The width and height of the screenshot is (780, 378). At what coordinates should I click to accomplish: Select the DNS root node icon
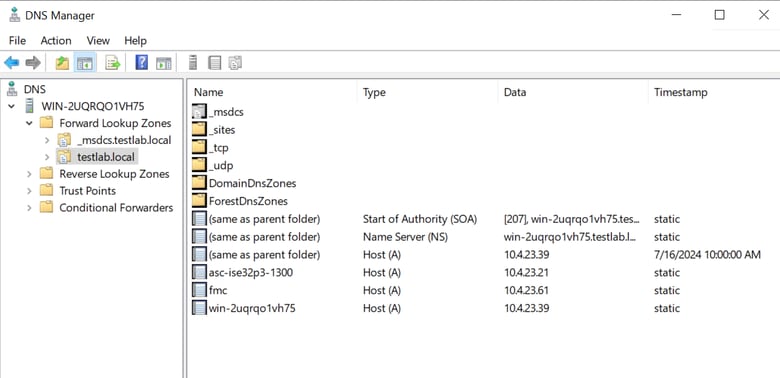pyautogui.click(x=12, y=89)
